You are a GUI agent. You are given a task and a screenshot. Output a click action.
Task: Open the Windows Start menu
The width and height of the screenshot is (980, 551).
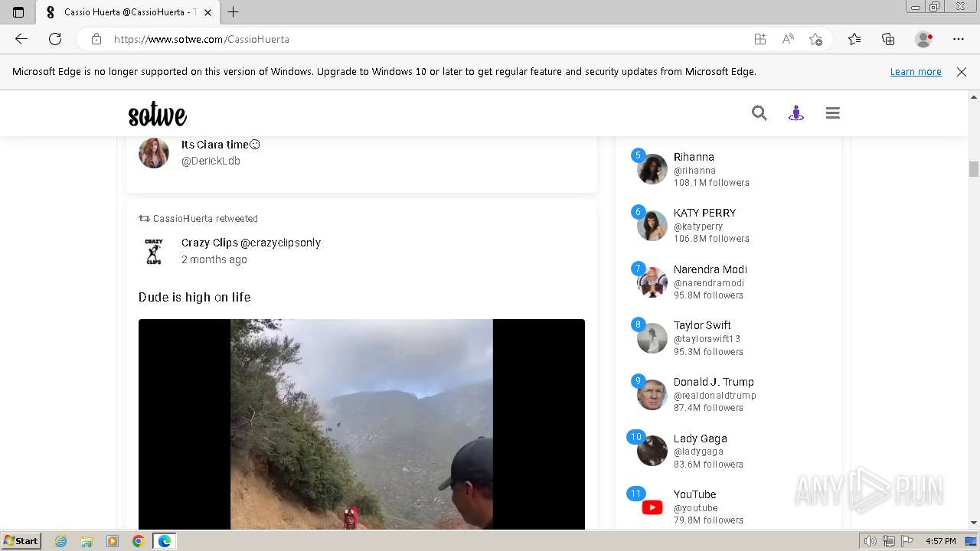[x=21, y=541]
